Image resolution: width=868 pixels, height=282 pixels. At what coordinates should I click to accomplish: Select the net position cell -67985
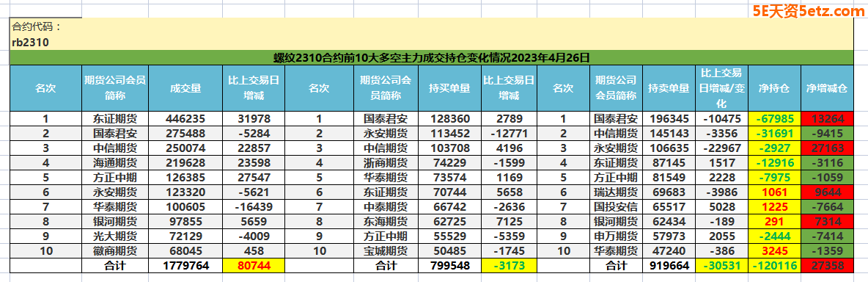pos(775,118)
